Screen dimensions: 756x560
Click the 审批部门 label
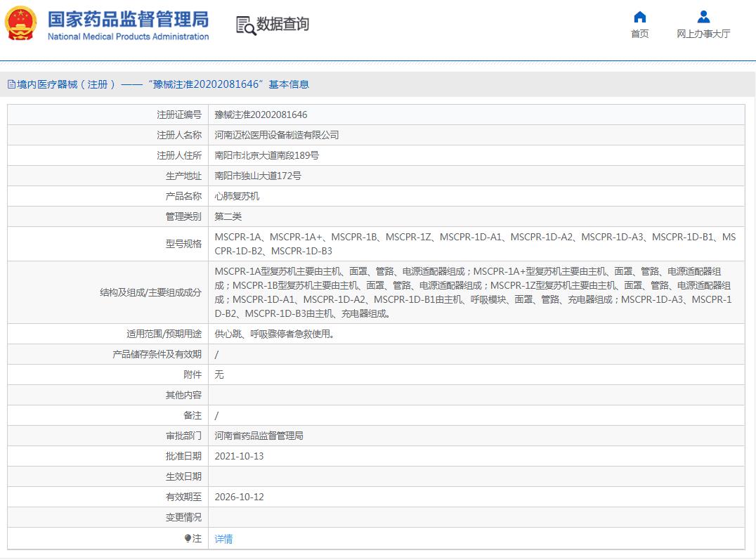tap(183, 436)
